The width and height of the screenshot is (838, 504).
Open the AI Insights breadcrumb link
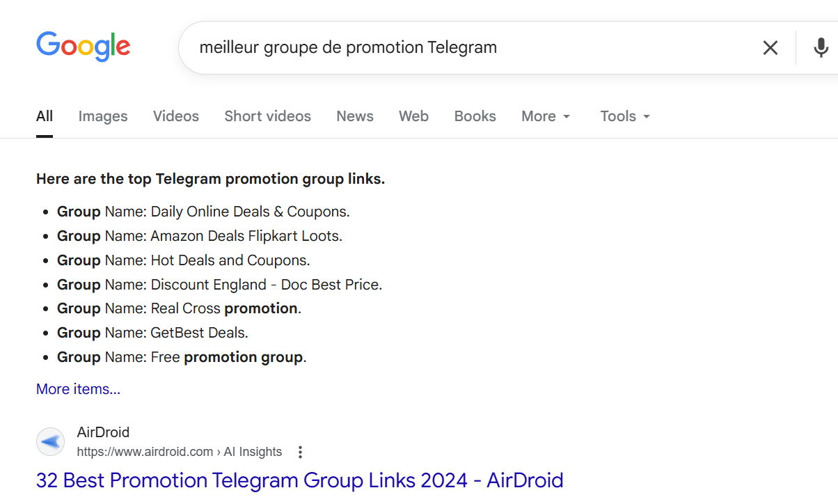pos(253,452)
